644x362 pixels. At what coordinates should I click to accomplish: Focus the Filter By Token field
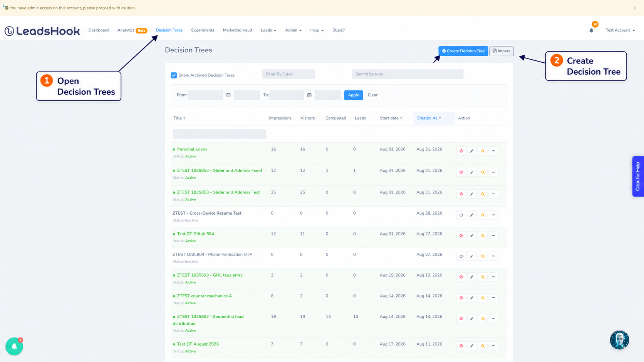288,74
